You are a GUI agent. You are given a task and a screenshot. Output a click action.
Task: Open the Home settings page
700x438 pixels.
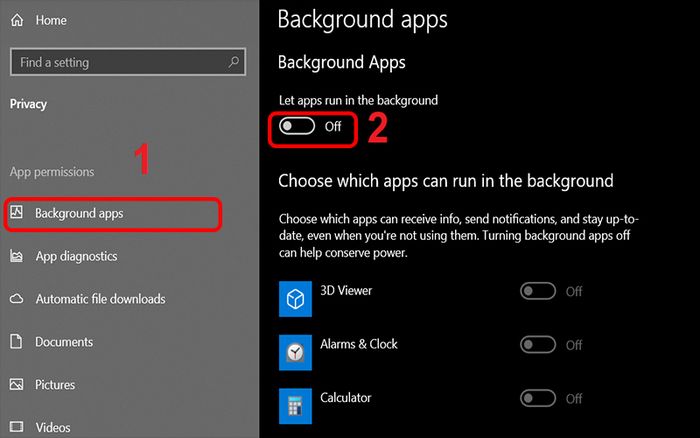click(x=51, y=21)
